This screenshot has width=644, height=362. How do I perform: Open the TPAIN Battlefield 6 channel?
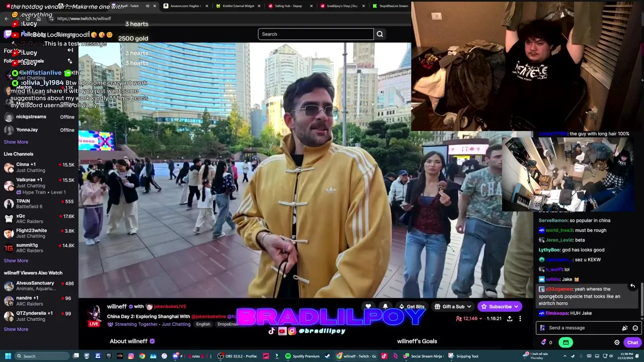[x=39, y=204]
